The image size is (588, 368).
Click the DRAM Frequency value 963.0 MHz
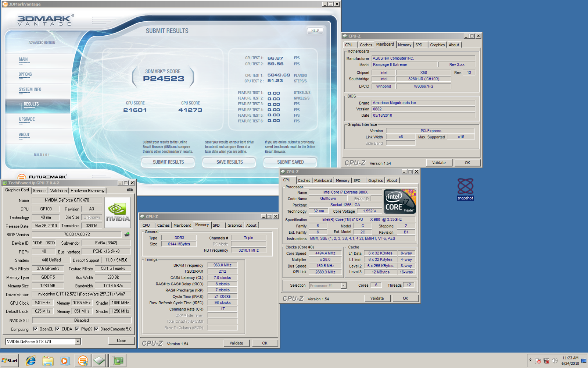click(222, 265)
